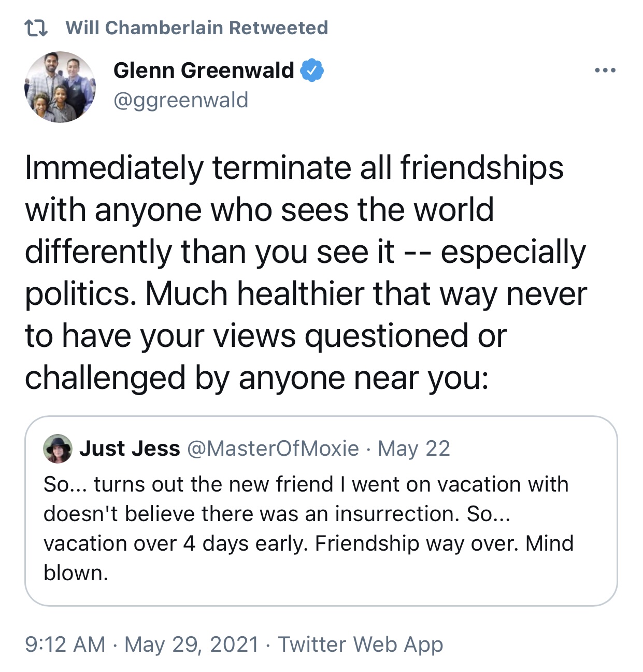Image resolution: width=643 pixels, height=672 pixels.
Task: Click 'blown.' on the quoted tweet's last line
Action: coord(76,573)
